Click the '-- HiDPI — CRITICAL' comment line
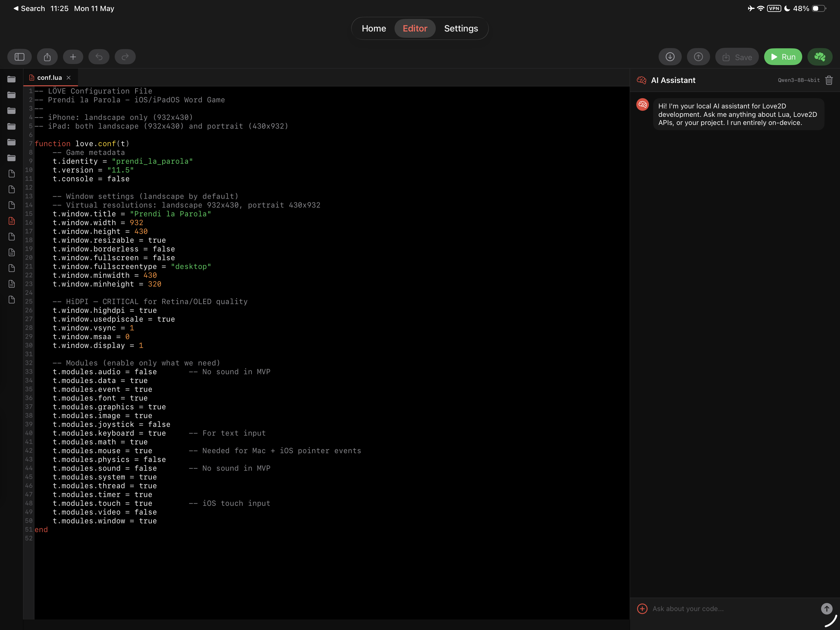Viewport: 840px width, 630px height. tap(150, 302)
